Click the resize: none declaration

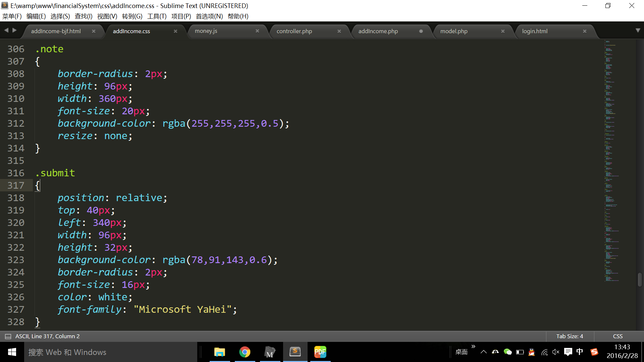pyautogui.click(x=95, y=136)
